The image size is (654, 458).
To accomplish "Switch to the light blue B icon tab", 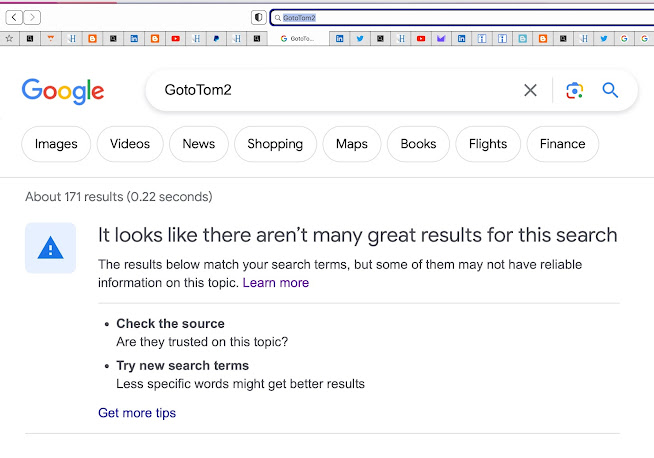I will 523,39.
